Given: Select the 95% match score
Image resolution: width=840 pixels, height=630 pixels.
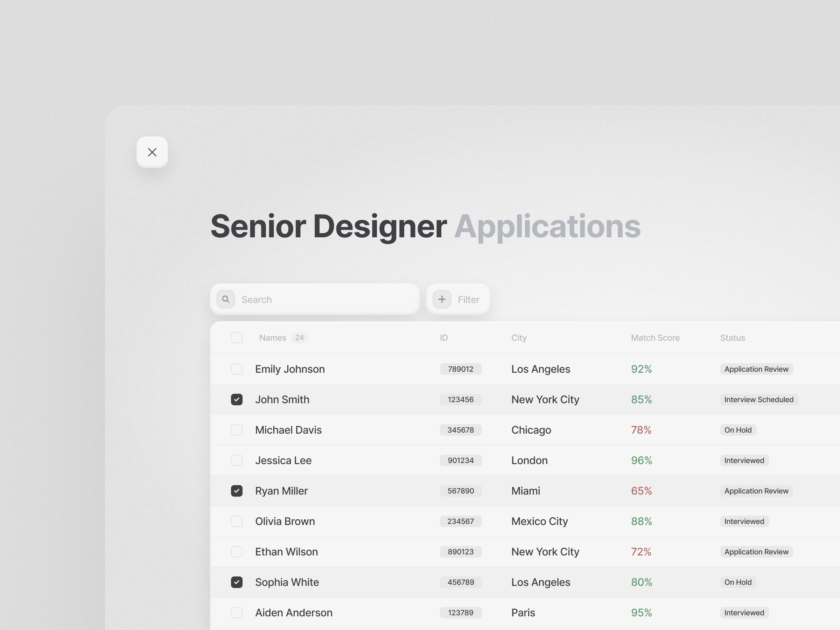Looking at the screenshot, I should [x=642, y=612].
